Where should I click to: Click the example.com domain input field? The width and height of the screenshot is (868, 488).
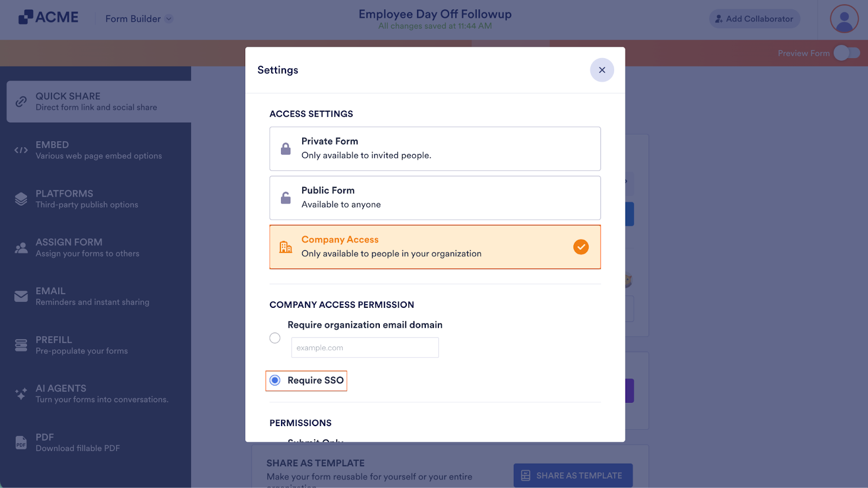(x=365, y=347)
